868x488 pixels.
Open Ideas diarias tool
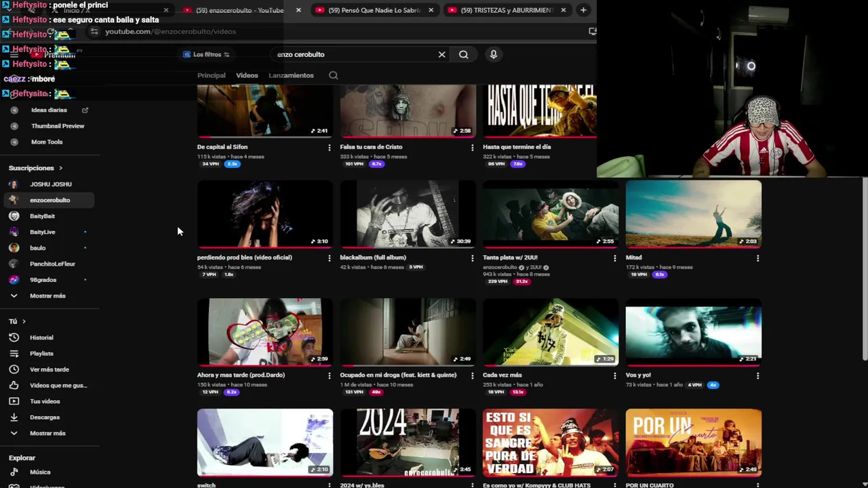pos(49,110)
